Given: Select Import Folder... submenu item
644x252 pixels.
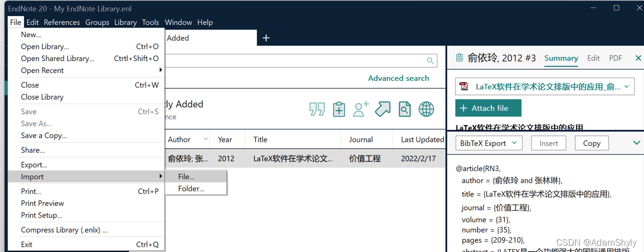Looking at the screenshot, I should coord(196,189).
